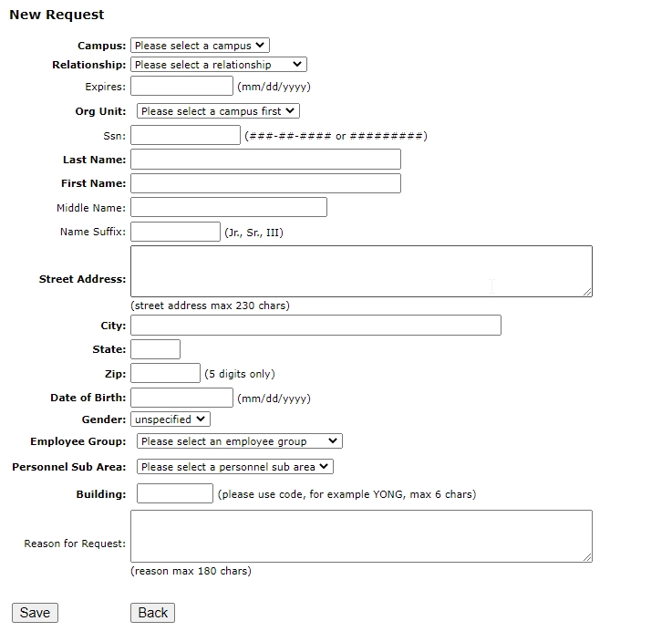Select the Gender dropdown
The height and width of the screenshot is (642, 672).
click(171, 419)
